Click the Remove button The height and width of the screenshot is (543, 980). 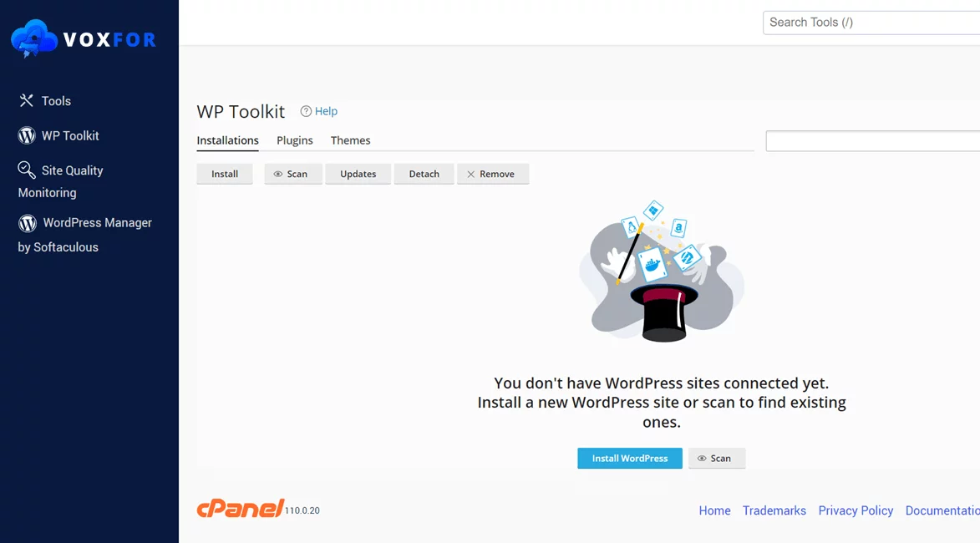(493, 175)
